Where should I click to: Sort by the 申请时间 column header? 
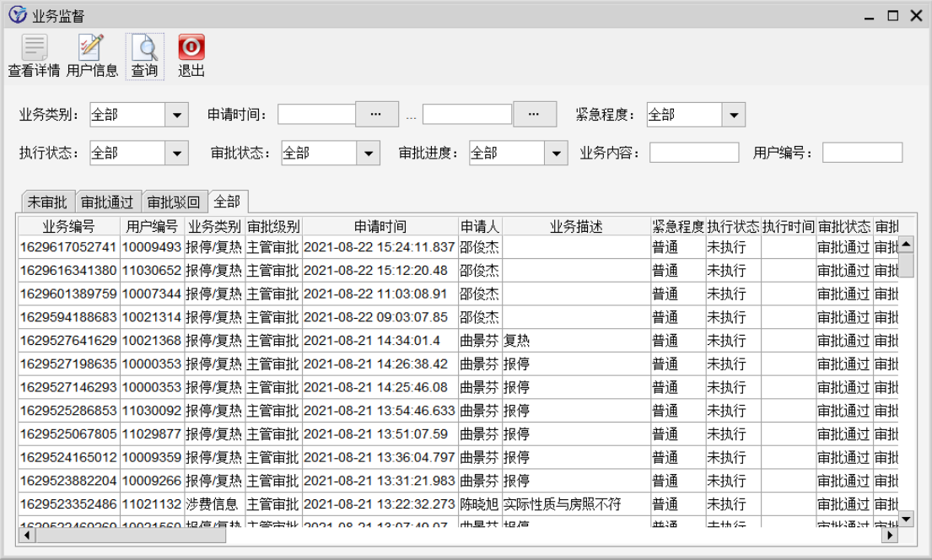pos(380,226)
